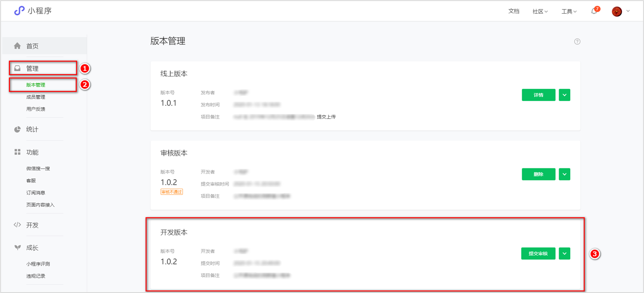Select 用户反馈 in the sidebar
Screen dimensions: 644x293
(x=36, y=109)
